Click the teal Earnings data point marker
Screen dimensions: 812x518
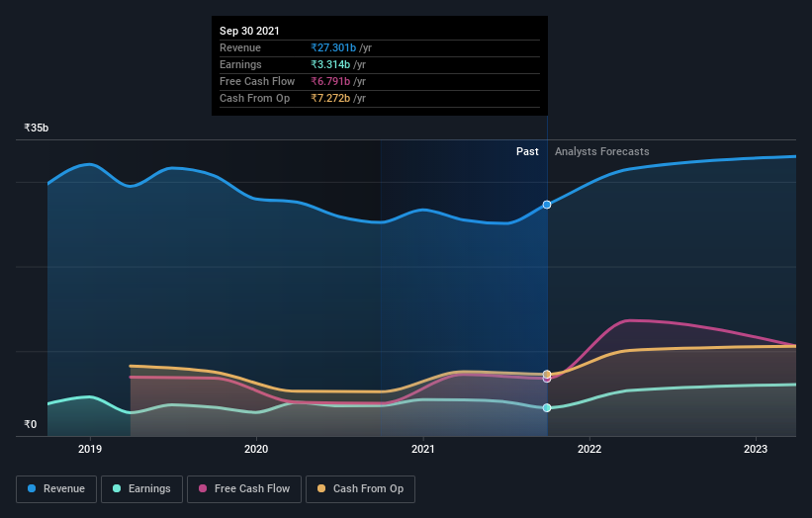(x=547, y=407)
